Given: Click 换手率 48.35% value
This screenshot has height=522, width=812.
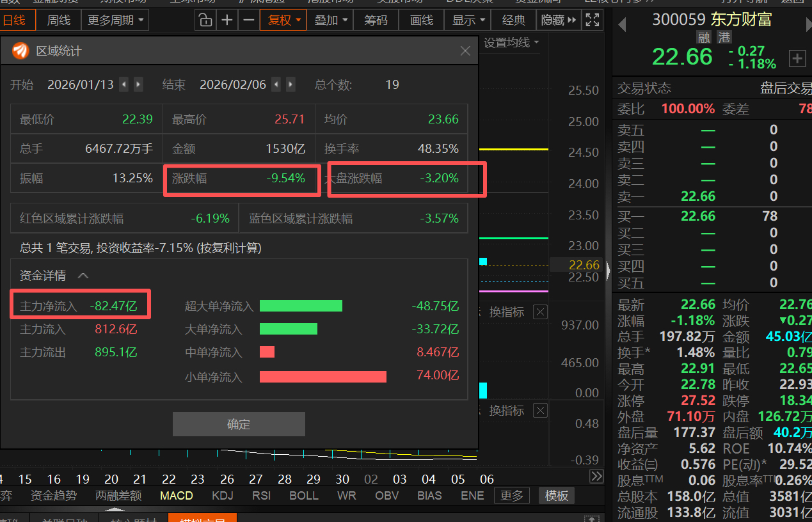Looking at the screenshot, I should [x=438, y=149].
